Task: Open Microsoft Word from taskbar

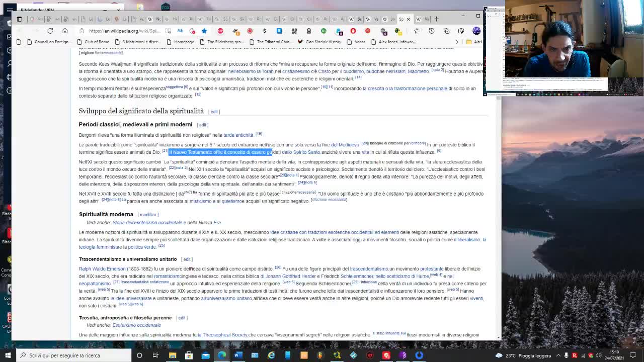Action: pyautogui.click(x=238, y=355)
